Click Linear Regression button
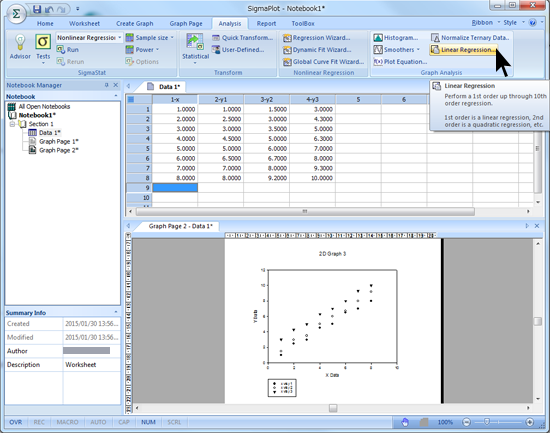 [463, 49]
